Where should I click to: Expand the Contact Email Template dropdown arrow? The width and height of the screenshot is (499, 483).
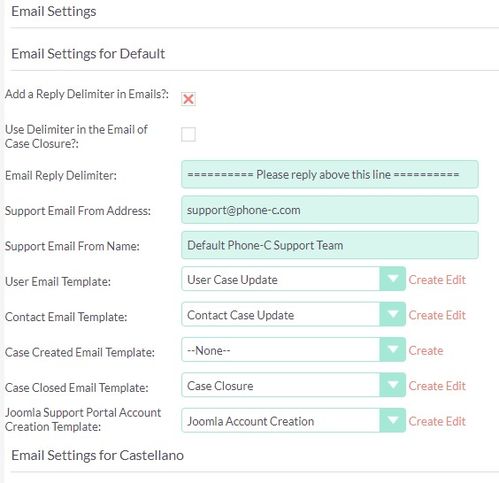coord(393,314)
